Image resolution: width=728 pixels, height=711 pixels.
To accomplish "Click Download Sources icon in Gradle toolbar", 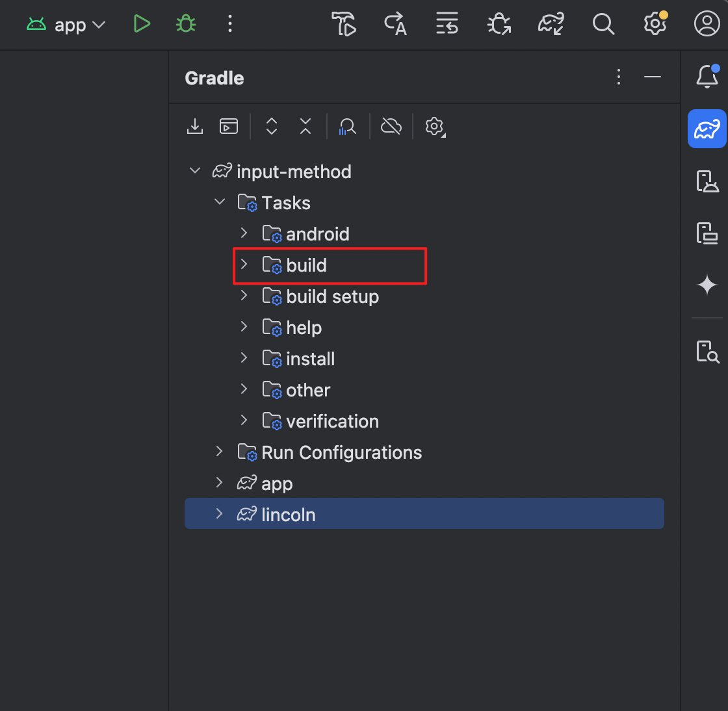I will point(195,126).
